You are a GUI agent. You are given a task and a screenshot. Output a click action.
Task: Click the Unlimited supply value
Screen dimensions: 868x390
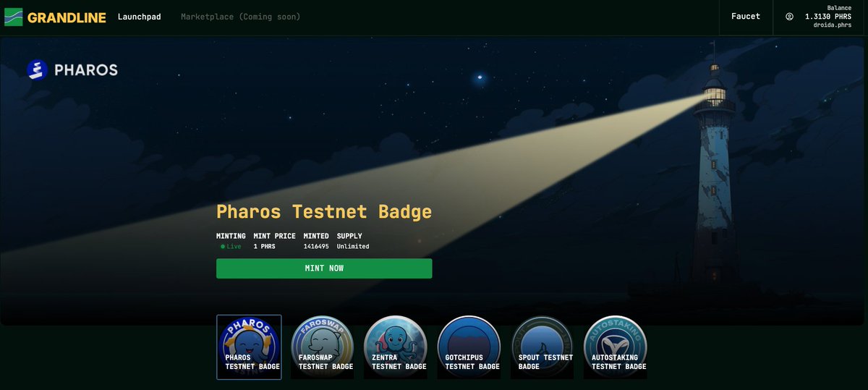click(x=353, y=247)
